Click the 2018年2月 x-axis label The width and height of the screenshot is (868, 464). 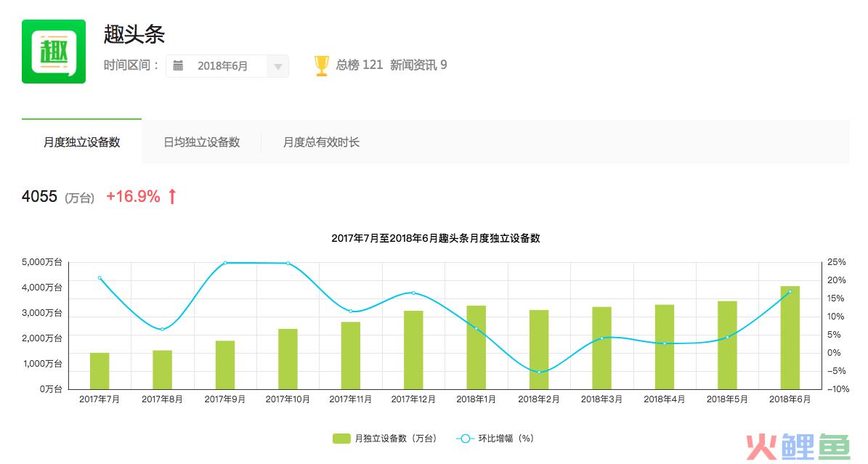pos(539,399)
